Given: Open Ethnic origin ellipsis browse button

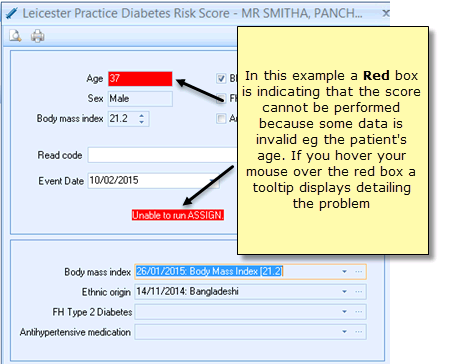Looking at the screenshot, I should 359,292.
